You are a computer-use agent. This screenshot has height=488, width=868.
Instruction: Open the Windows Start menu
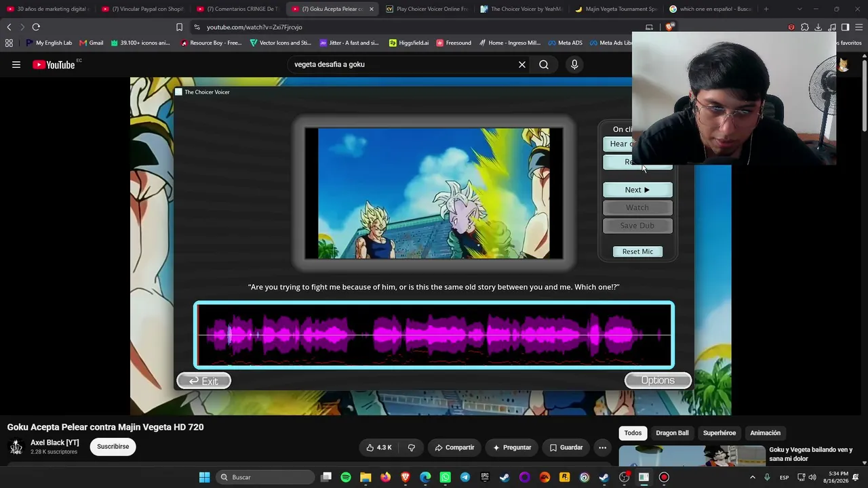click(x=204, y=477)
